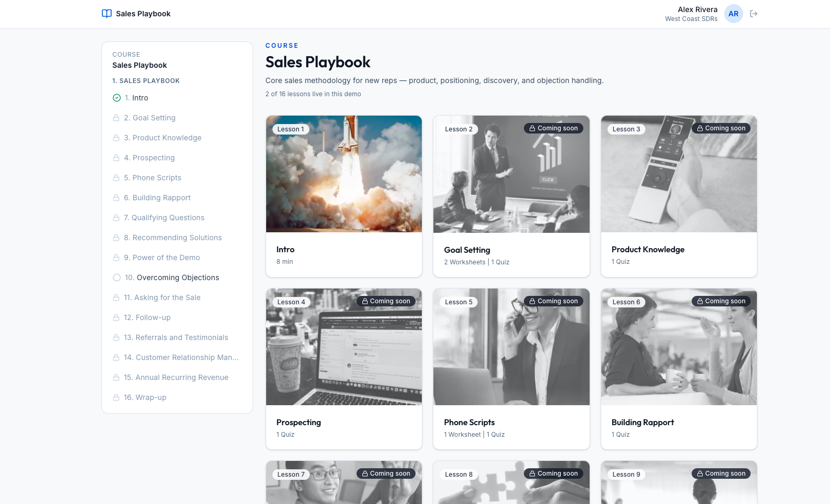Click the Building Rapport card title
This screenshot has width=830, height=504.
(643, 423)
